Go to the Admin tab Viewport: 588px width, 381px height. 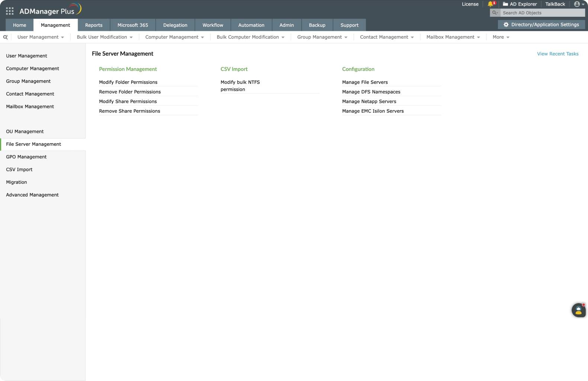(287, 25)
